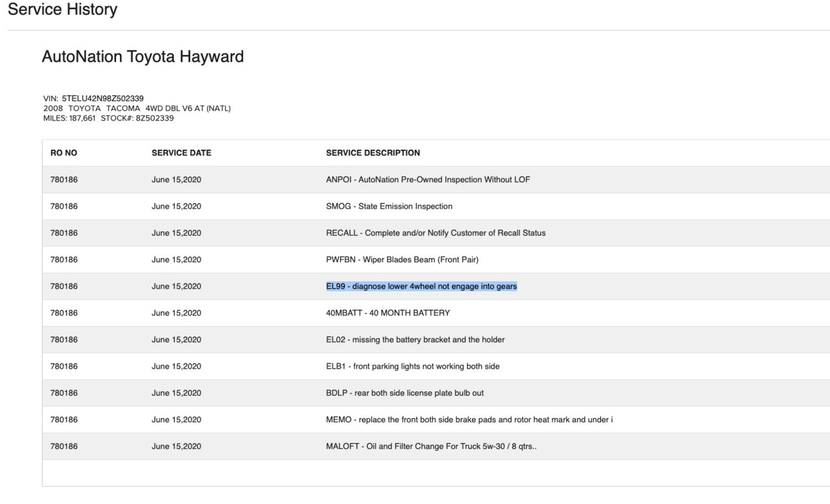
Task: Click RO number 780186 in SMOG row
Action: point(64,206)
